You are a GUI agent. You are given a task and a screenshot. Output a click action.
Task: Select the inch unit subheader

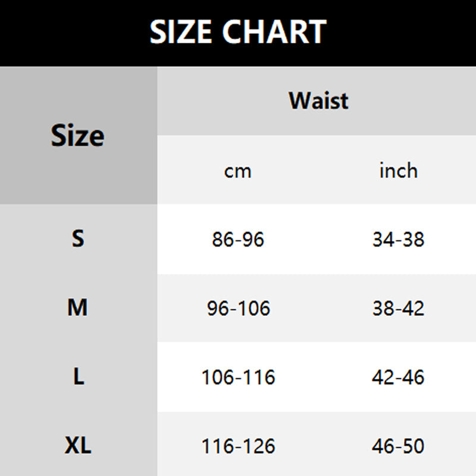pos(398,171)
